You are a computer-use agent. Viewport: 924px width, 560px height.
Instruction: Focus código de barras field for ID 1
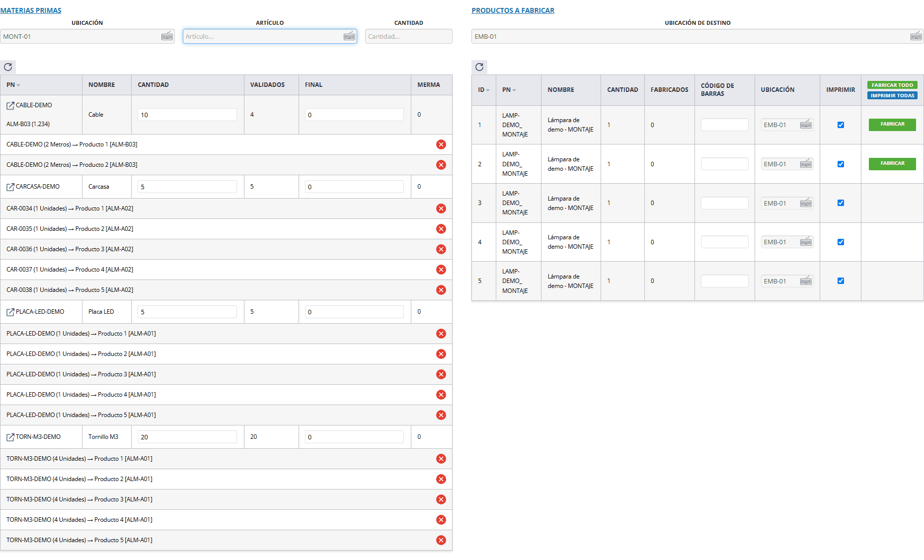point(724,125)
